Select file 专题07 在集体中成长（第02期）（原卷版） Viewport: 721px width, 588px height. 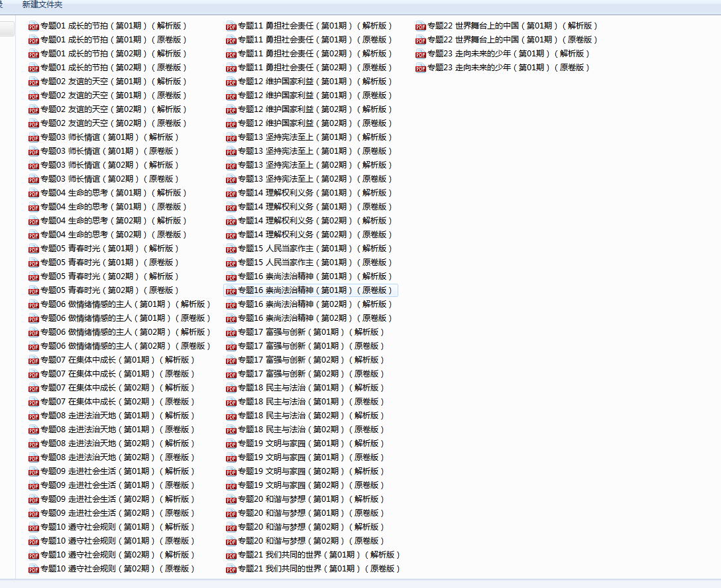(x=112, y=402)
